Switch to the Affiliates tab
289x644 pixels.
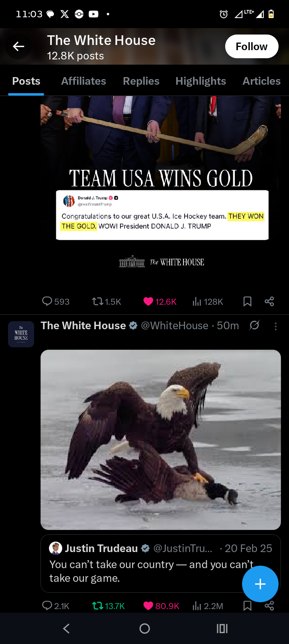tap(83, 81)
